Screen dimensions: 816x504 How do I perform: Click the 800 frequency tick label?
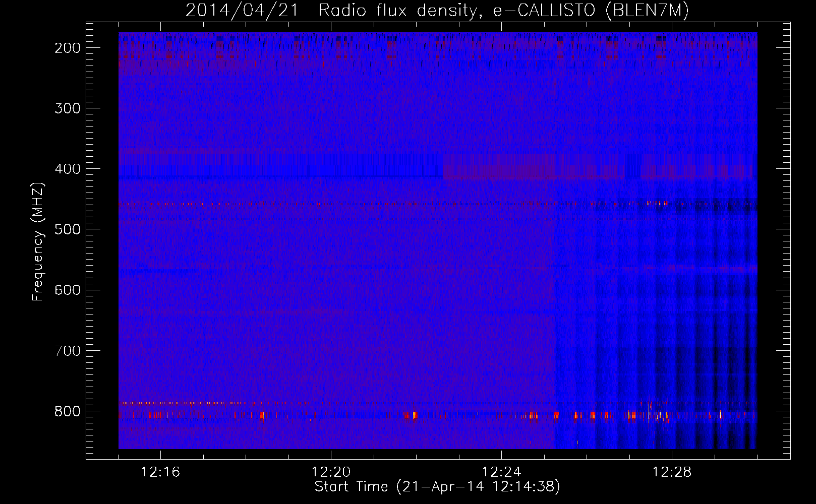click(68, 411)
